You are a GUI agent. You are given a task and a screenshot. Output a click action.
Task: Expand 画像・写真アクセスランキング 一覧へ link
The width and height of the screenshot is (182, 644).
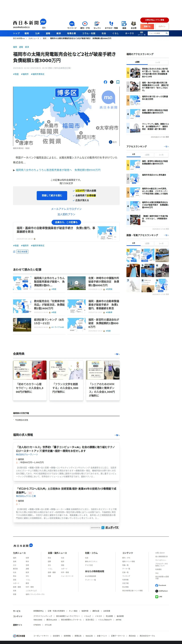coord(166,235)
